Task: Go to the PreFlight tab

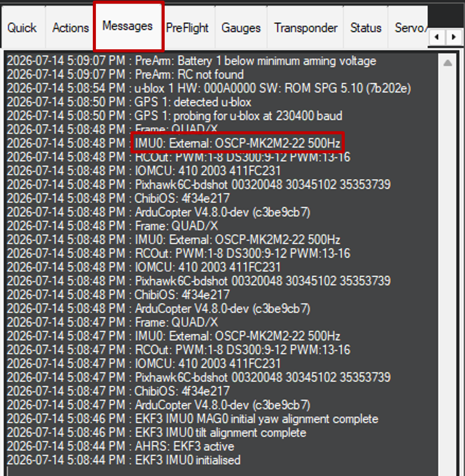Action: pos(187,28)
